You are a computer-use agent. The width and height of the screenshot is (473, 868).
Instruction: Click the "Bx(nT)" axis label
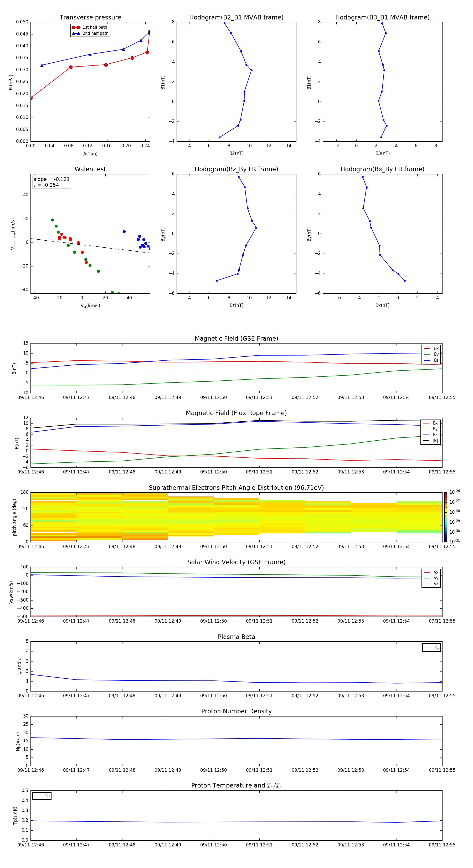click(382, 306)
